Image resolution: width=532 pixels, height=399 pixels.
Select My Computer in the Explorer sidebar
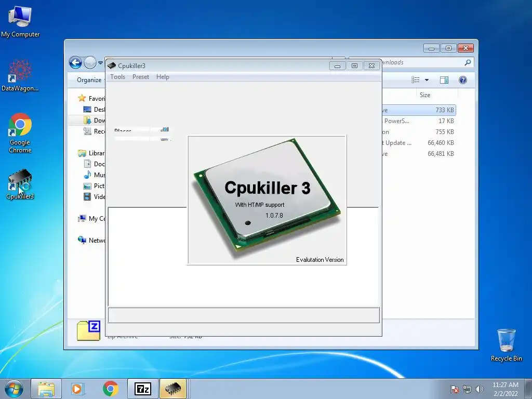(91, 219)
